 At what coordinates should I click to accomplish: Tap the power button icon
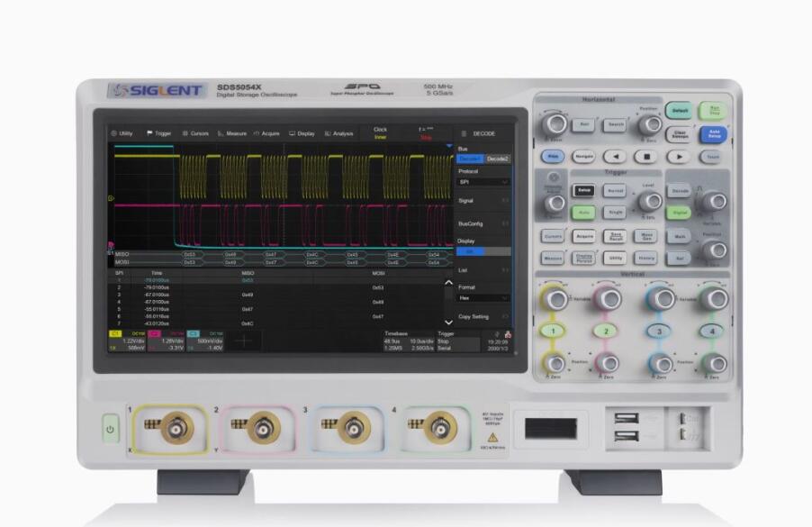coord(110,429)
